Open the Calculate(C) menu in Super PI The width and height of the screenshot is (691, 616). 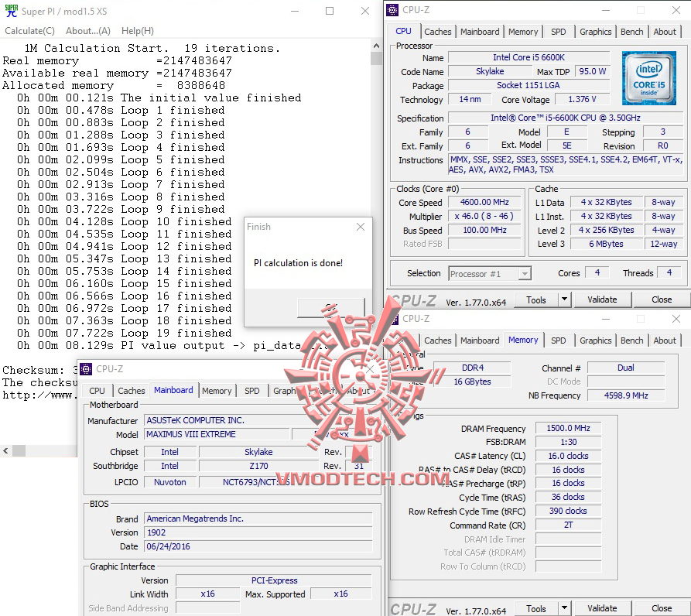[29, 31]
